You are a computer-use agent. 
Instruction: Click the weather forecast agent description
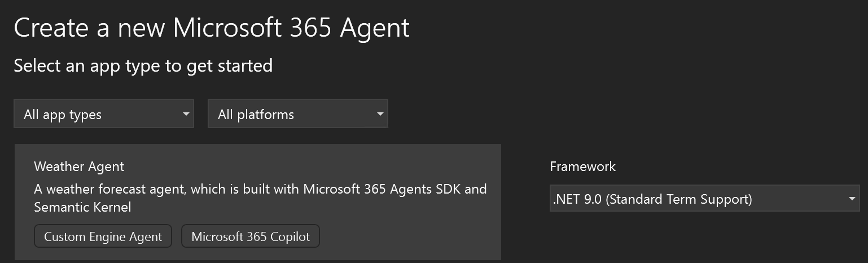pos(260,198)
